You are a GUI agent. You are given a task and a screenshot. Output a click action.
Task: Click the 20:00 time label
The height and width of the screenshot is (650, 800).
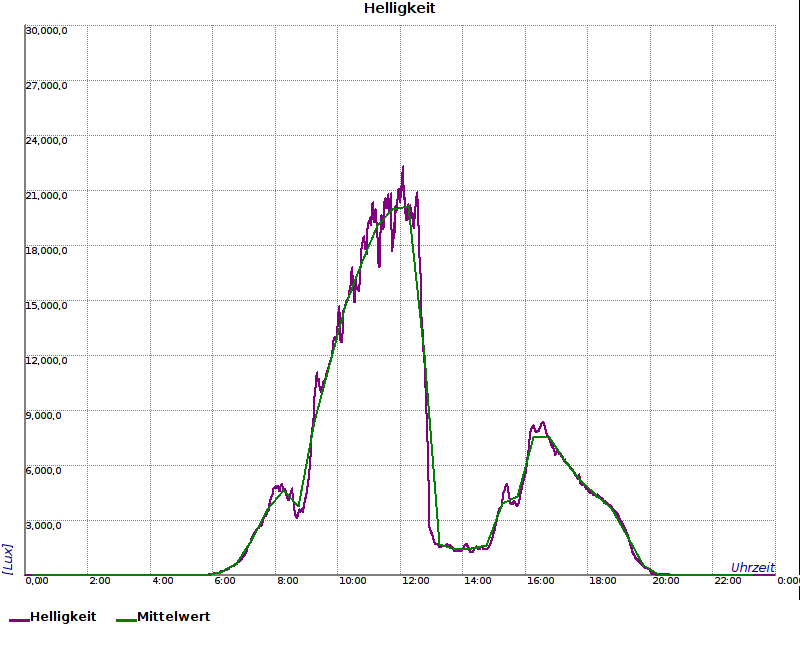[x=666, y=581]
